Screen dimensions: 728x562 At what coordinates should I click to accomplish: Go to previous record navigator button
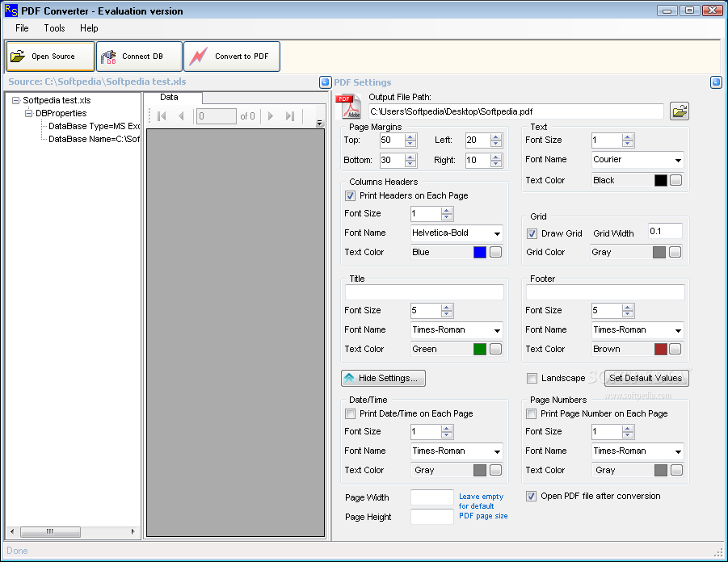pos(181,116)
